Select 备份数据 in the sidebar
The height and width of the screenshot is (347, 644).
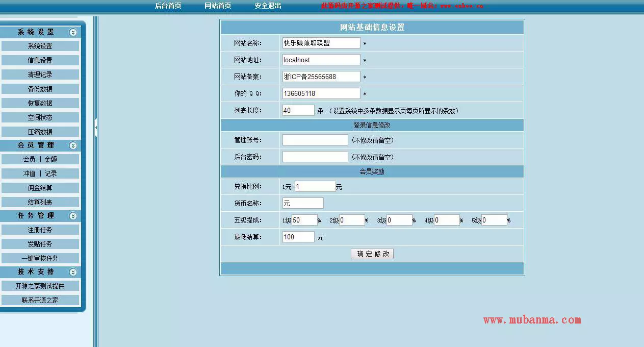40,89
